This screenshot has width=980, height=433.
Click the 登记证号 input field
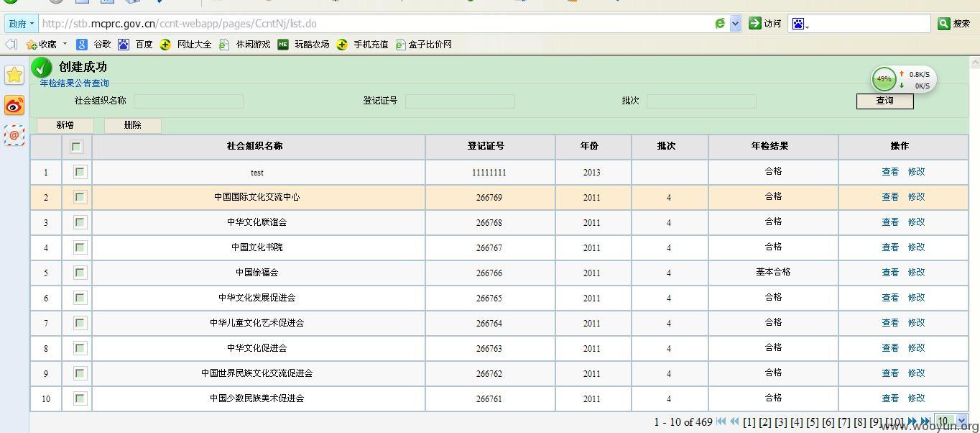460,101
